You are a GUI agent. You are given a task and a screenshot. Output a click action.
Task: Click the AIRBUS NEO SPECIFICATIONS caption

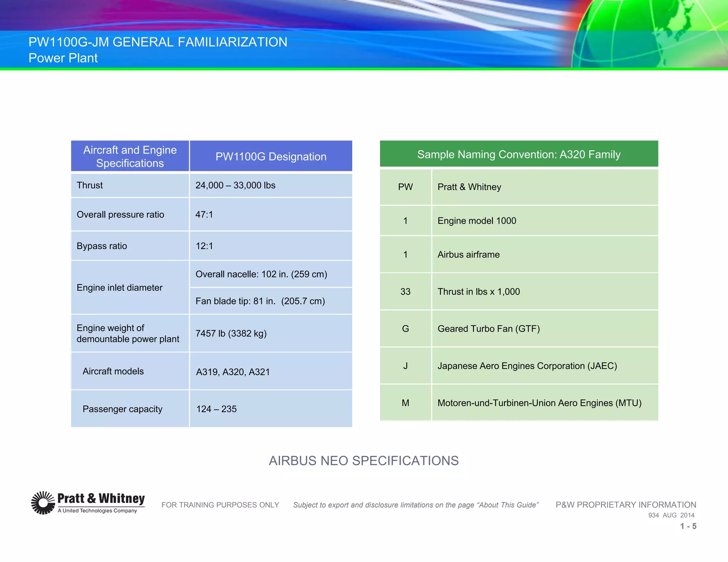364,460
